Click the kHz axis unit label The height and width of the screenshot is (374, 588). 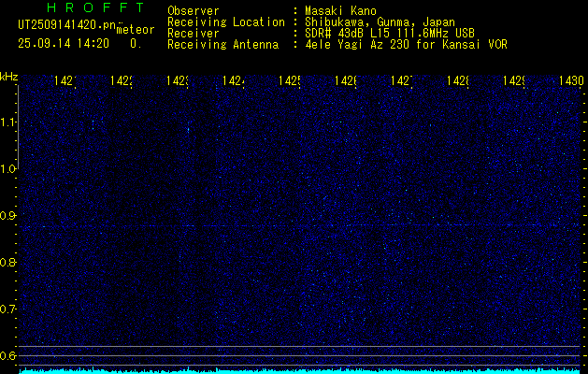pyautogui.click(x=8, y=78)
